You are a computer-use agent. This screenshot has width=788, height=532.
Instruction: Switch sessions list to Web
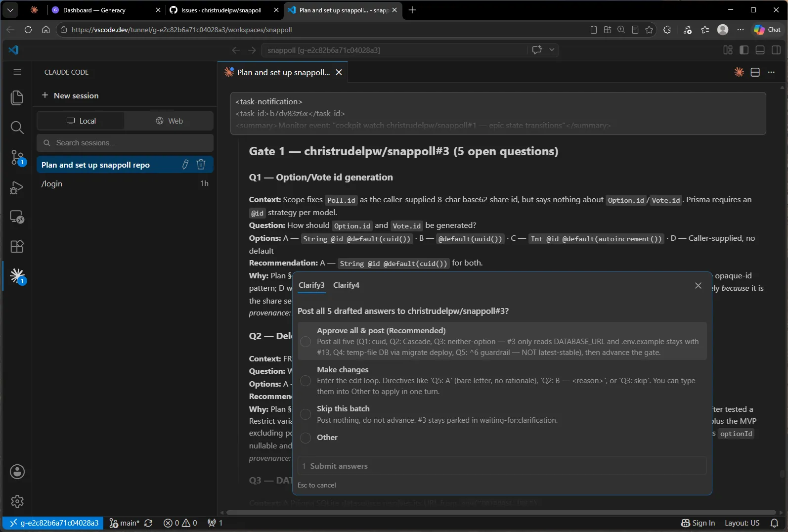click(169, 121)
